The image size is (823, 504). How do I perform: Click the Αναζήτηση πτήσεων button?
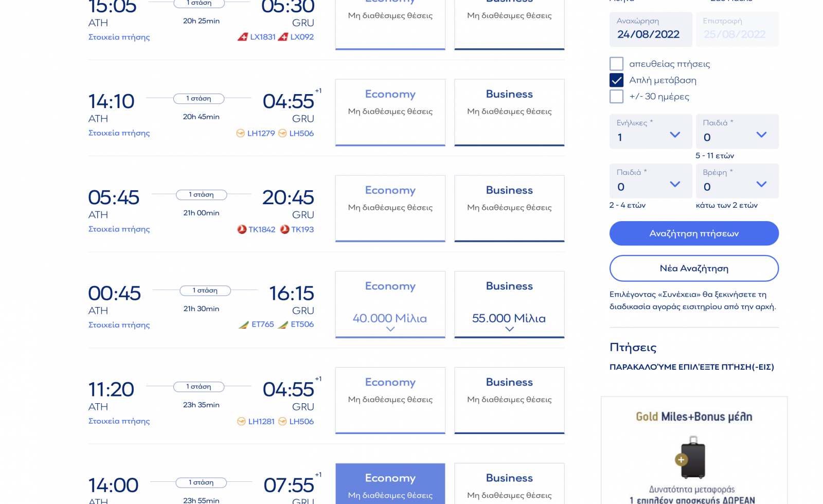pos(694,233)
